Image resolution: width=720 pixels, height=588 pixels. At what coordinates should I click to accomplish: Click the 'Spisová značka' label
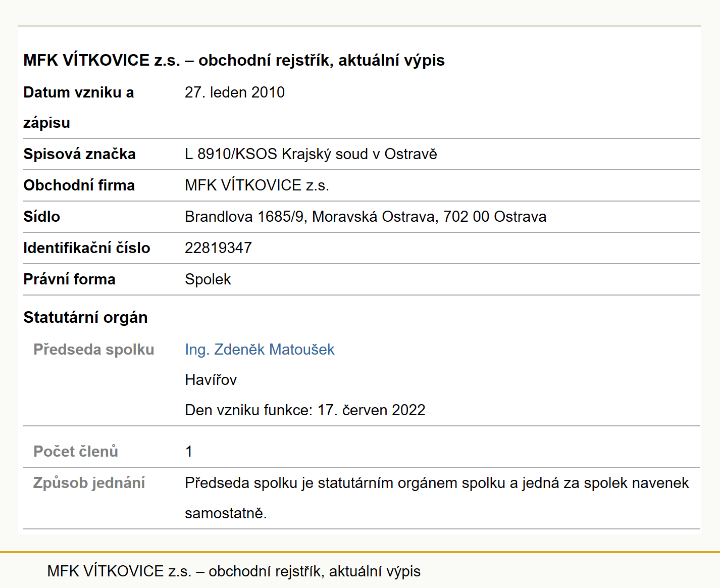pyautogui.click(x=79, y=154)
